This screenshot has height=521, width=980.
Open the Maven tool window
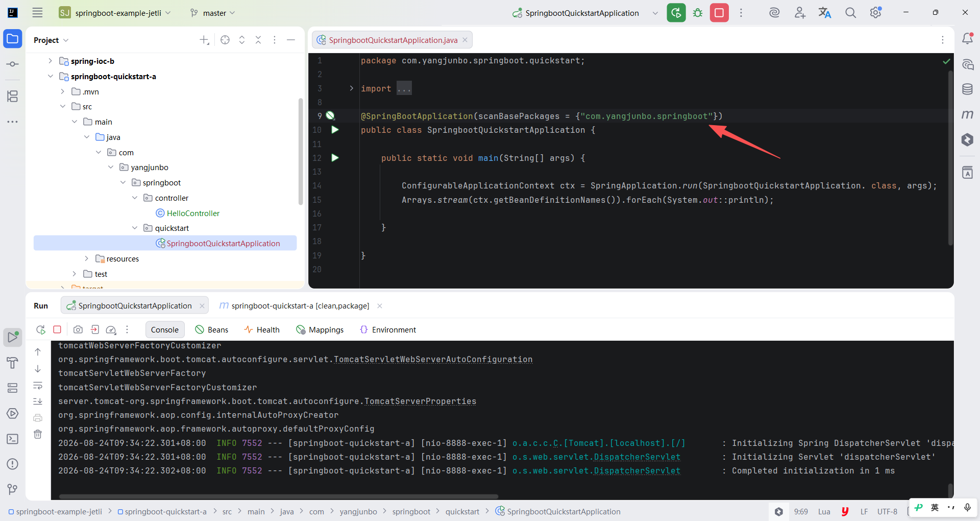click(x=967, y=114)
